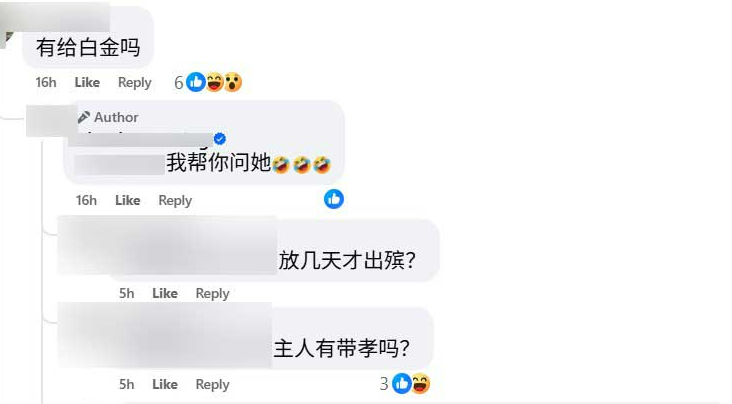The image size is (732, 404).
Task: Click the thumbs-up reaction on the 主人有带孝吗 comment
Action: tap(402, 383)
